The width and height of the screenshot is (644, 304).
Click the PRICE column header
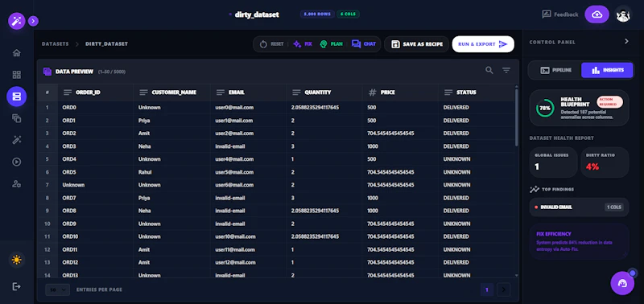[x=400, y=92]
